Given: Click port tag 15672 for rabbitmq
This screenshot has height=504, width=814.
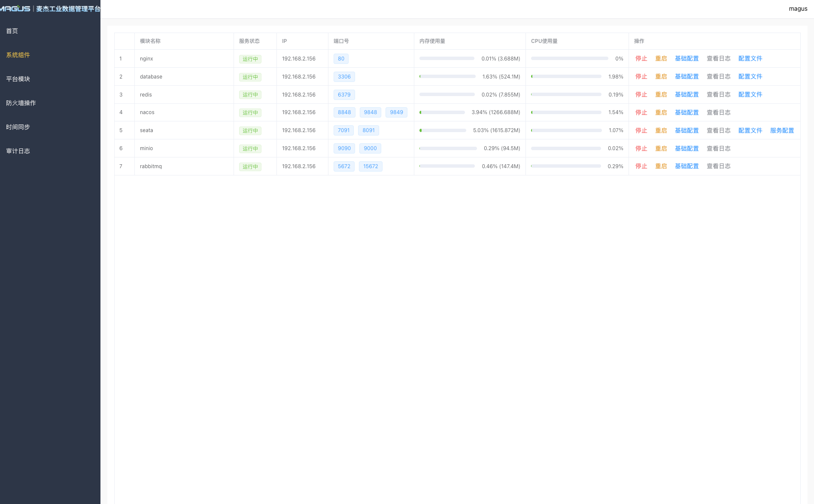Looking at the screenshot, I should pos(371,166).
